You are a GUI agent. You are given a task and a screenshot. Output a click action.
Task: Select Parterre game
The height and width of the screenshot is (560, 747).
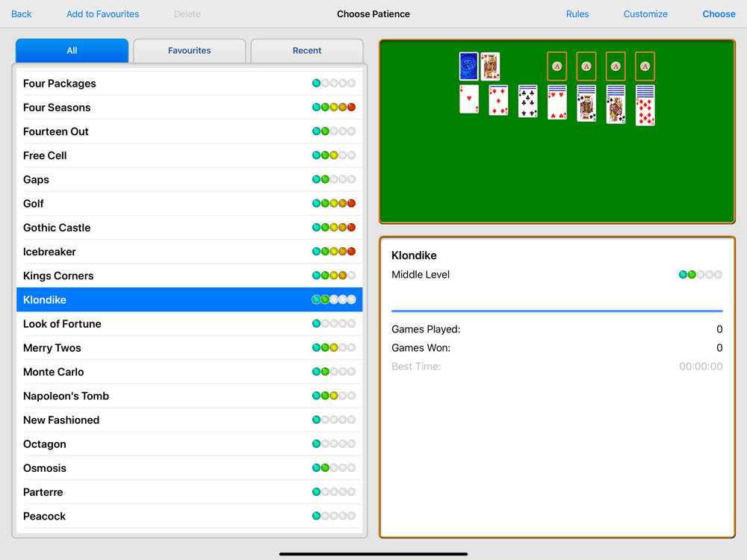click(190, 492)
